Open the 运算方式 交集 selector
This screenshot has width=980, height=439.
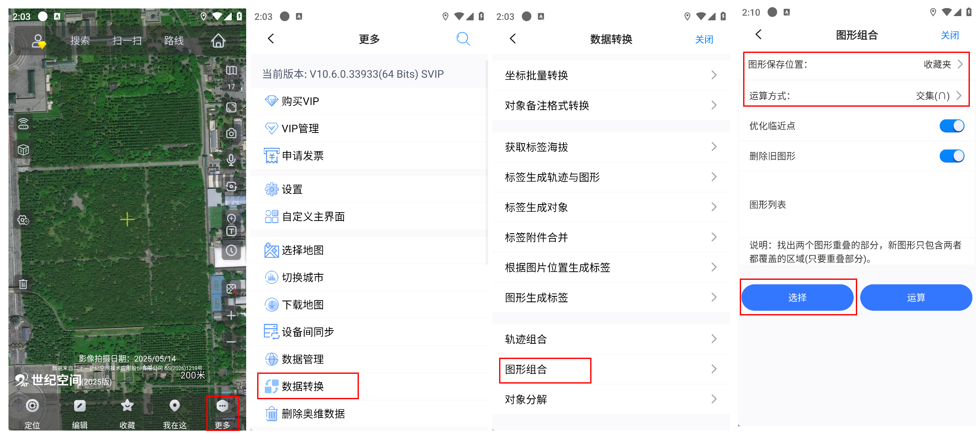click(x=856, y=96)
